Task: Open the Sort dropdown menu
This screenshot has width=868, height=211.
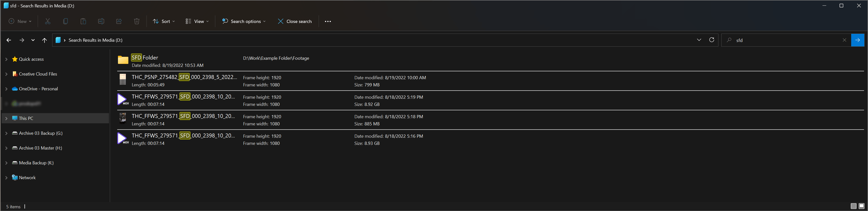Action: [164, 21]
